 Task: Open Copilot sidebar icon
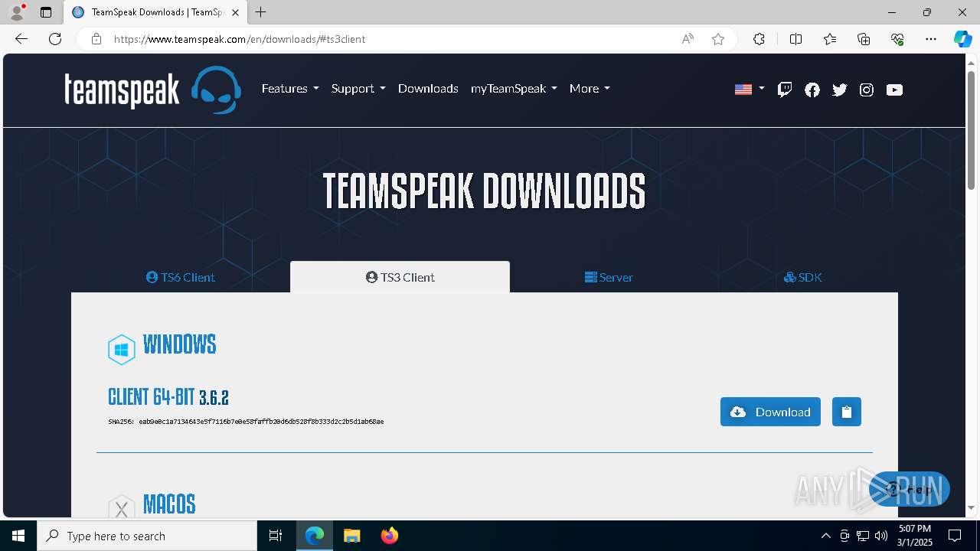tap(962, 39)
